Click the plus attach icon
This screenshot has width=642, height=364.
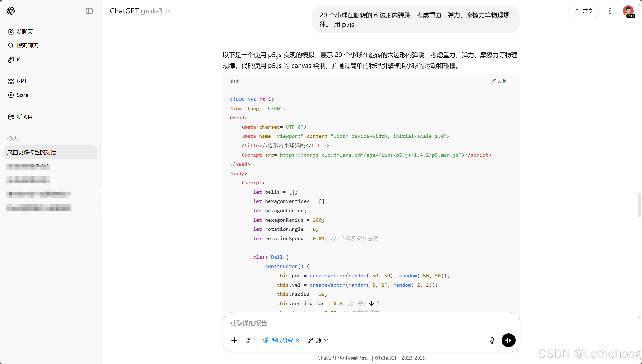coord(234,341)
